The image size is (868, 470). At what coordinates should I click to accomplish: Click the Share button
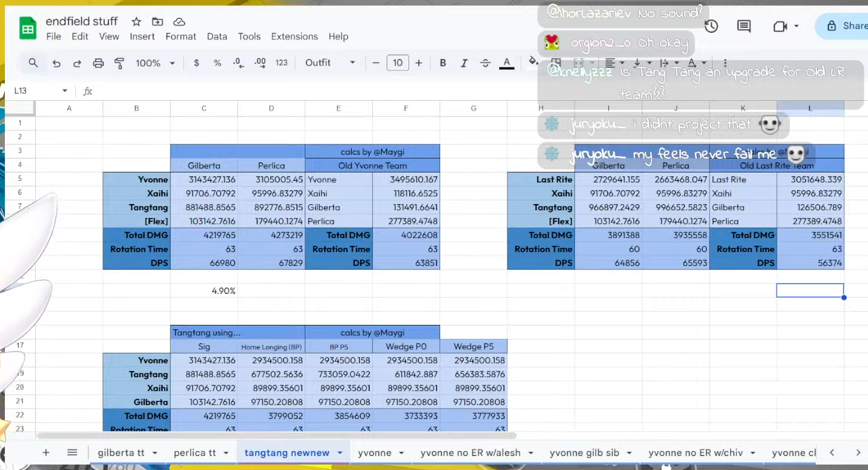coord(844,26)
